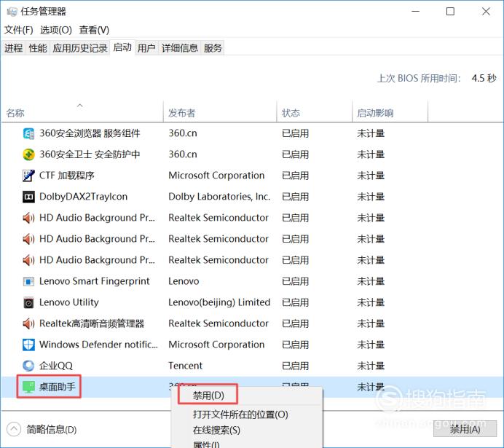Select the 启动 tab

pos(122,47)
